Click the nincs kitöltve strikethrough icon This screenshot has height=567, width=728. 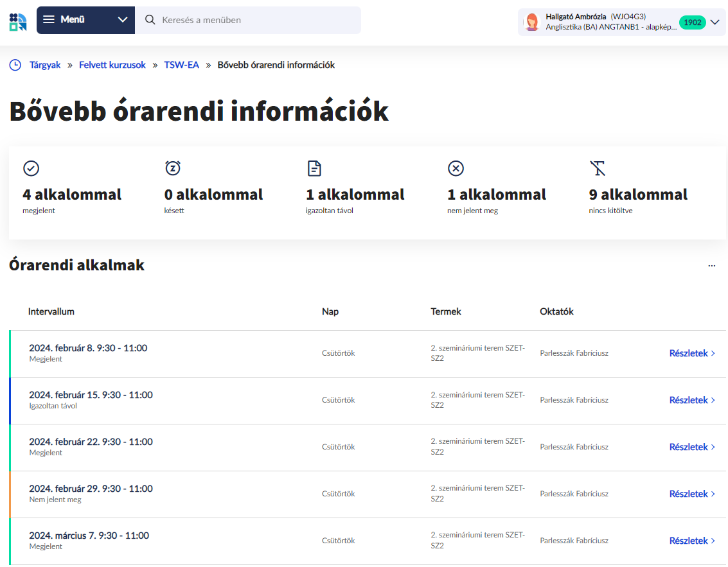[598, 168]
